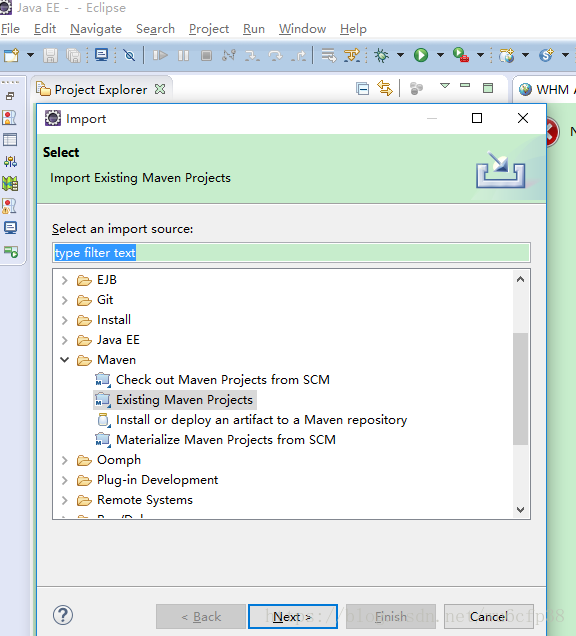Click the Run Last Tool icon
Viewport: 576px width, 636px height.
tap(461, 55)
